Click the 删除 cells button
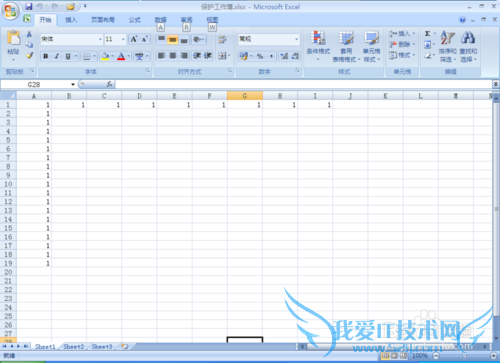The width and height of the screenshot is (500, 363). pos(402,44)
